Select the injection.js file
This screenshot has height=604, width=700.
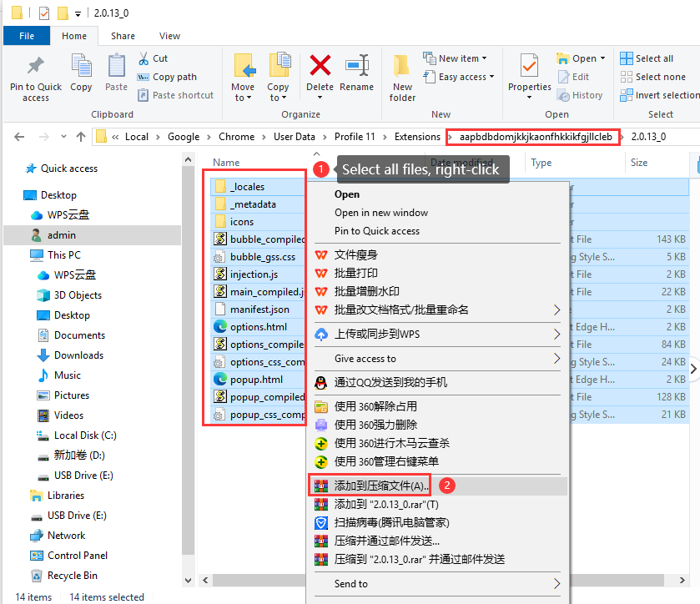[254, 274]
